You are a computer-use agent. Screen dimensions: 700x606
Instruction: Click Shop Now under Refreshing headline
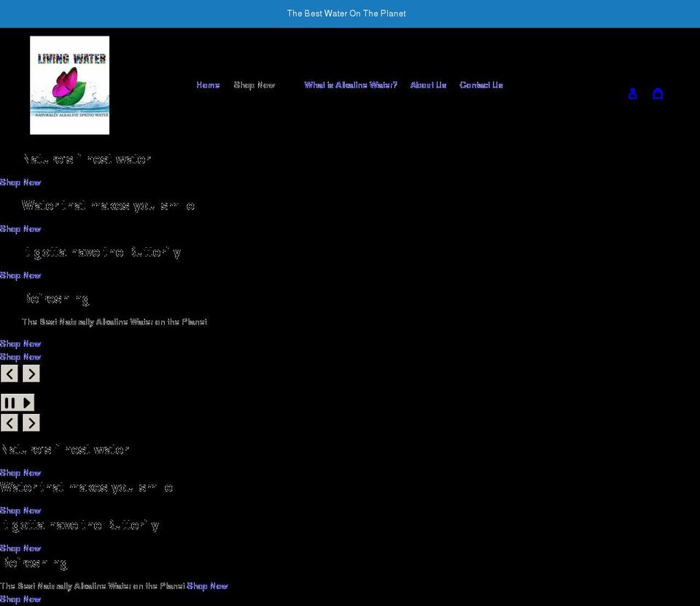click(x=20, y=343)
